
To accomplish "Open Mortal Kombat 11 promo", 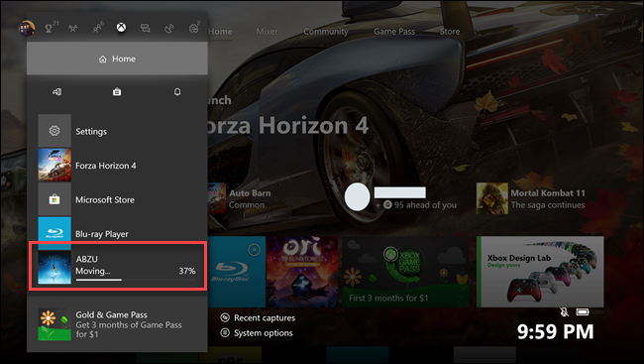I will [x=531, y=198].
